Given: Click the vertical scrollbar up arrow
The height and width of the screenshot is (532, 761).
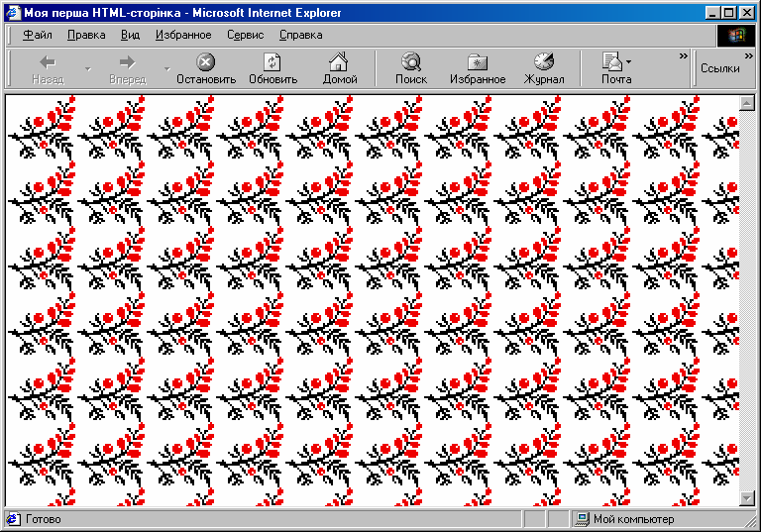Looking at the screenshot, I should tap(747, 103).
